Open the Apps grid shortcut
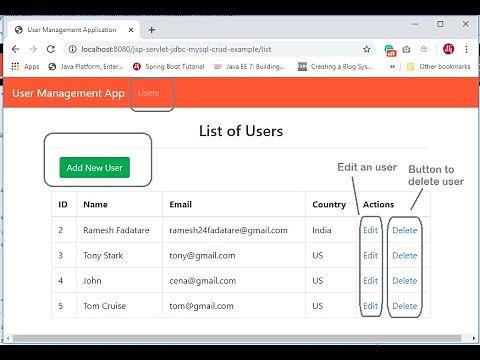 (x=25, y=67)
